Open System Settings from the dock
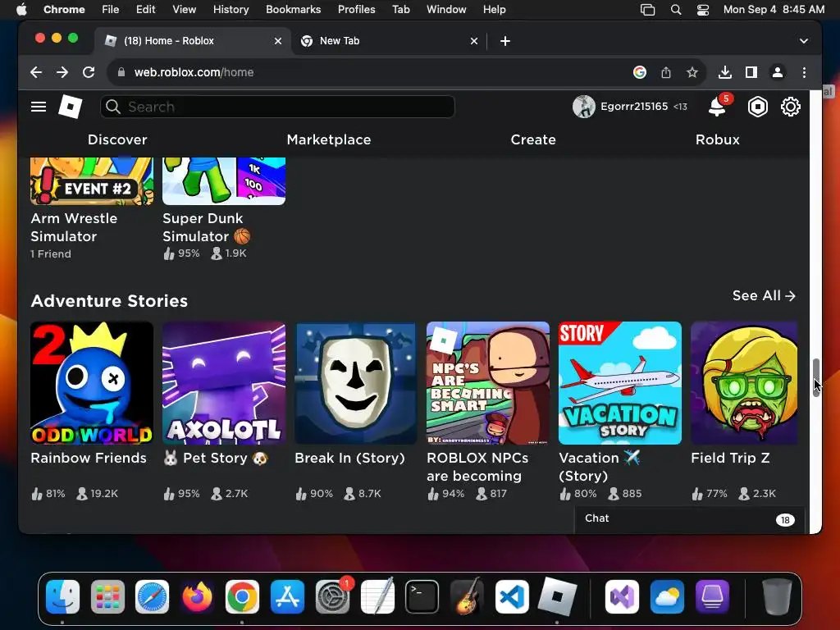This screenshot has height=630, width=840. (333, 597)
